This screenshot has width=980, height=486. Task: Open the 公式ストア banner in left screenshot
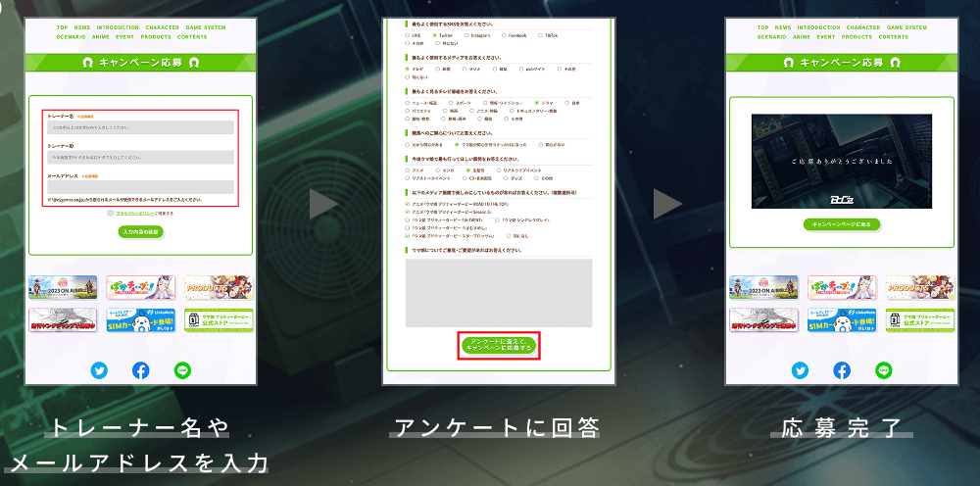[220, 319]
